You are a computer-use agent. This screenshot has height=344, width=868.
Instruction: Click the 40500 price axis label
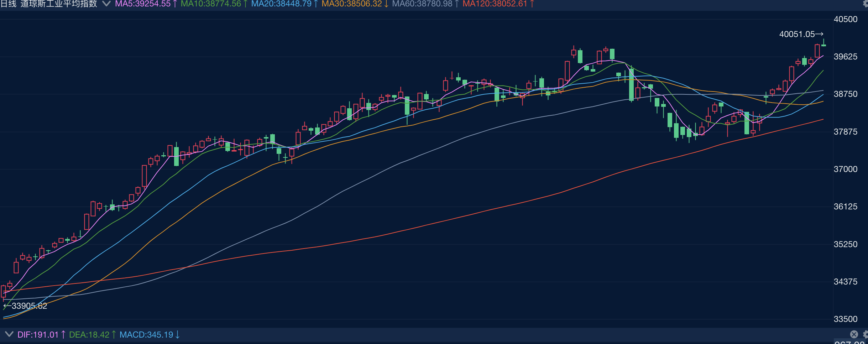click(x=846, y=19)
